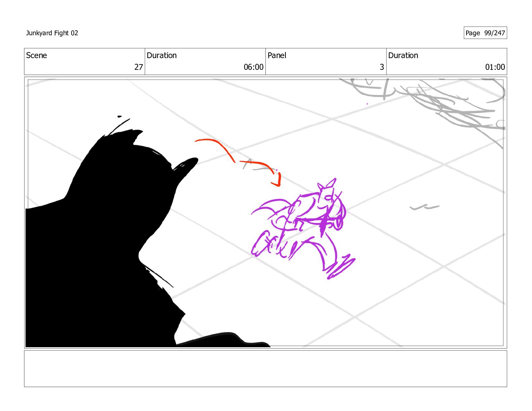The height and width of the screenshot is (411, 532).
Task: Click the 'Page 99/247' page indicator box
Action: (x=485, y=33)
